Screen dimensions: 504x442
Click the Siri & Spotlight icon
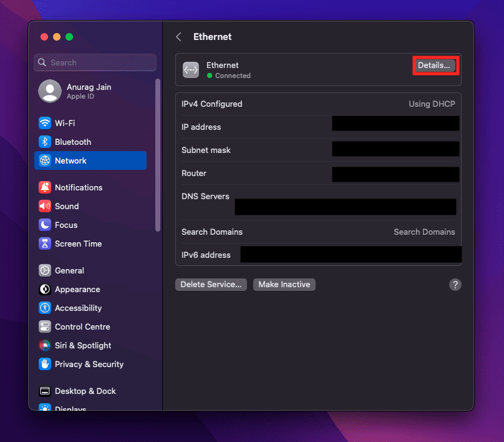click(45, 345)
